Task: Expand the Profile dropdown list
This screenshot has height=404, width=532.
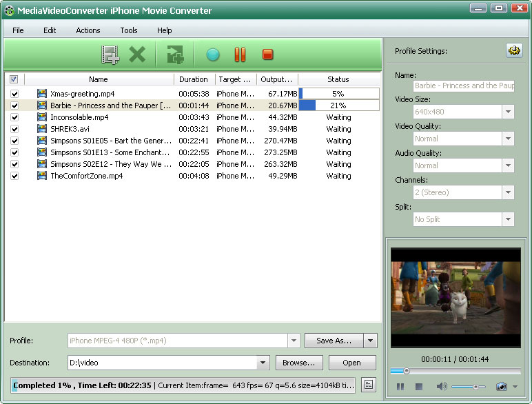Action: pos(294,341)
